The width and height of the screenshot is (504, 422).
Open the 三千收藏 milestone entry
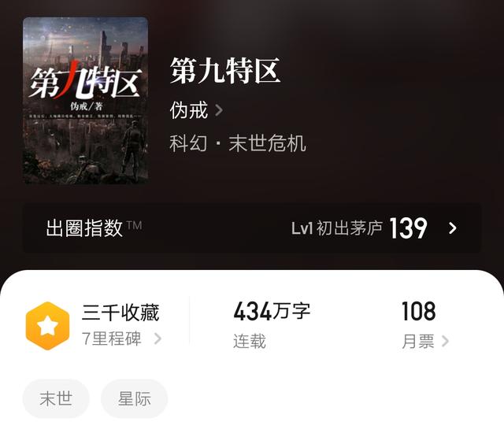120,313
